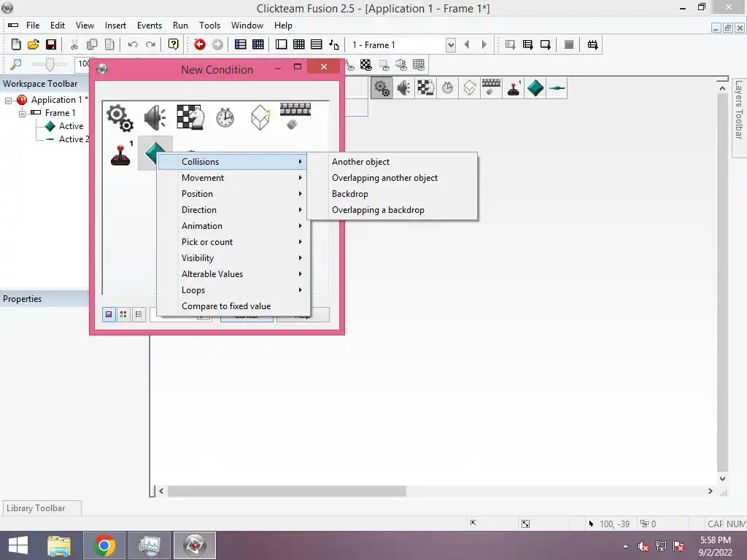Click the Copy toolbar icon
The height and width of the screenshot is (560, 747).
92,44
